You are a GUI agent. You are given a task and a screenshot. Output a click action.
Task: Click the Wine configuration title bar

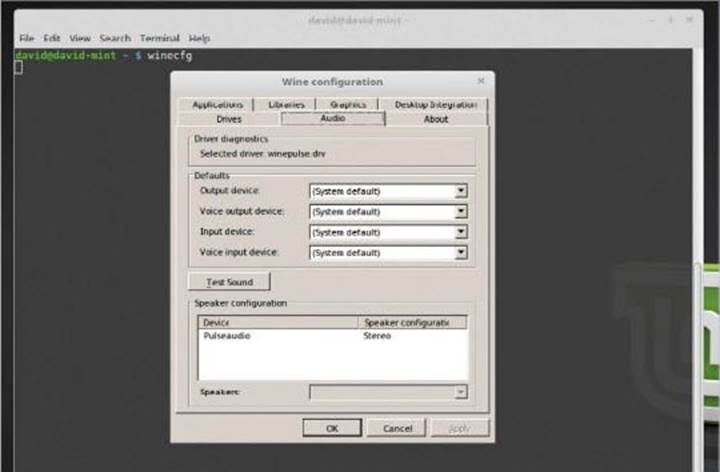(x=332, y=82)
